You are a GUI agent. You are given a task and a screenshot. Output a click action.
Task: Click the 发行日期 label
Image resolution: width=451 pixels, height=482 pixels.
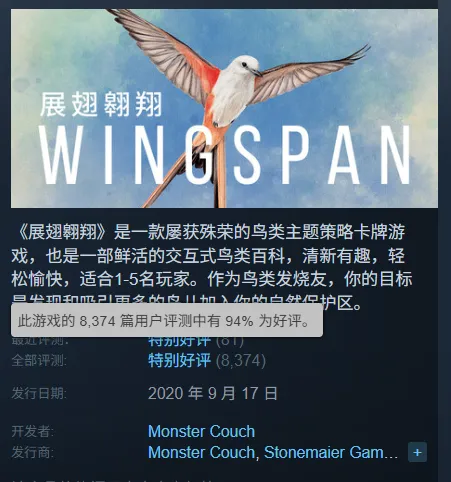39,393
